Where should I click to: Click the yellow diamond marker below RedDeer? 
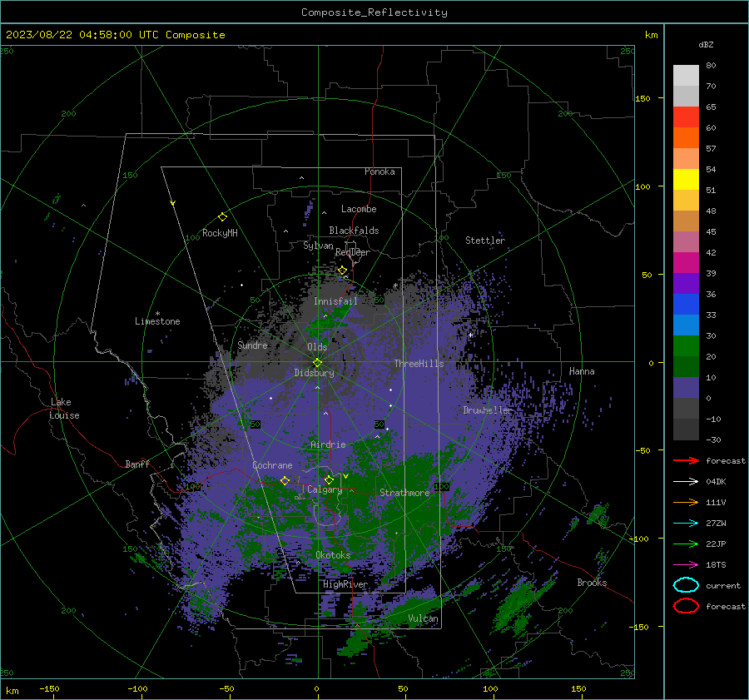tap(343, 271)
